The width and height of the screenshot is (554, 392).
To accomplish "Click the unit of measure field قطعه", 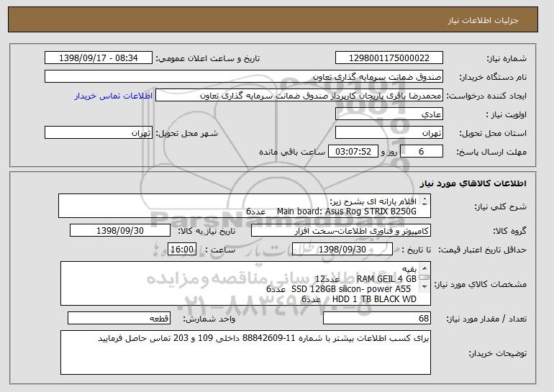I will 119,318.
